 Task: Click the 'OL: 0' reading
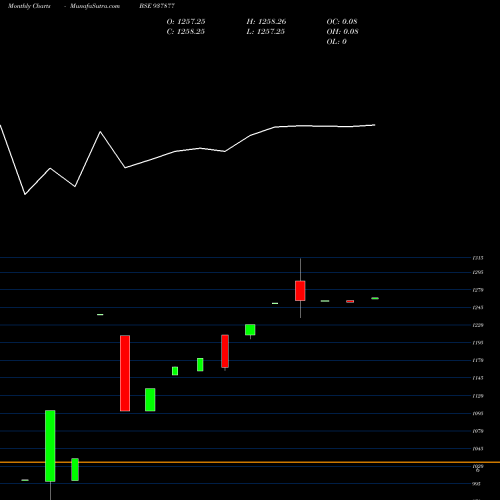coord(336,41)
